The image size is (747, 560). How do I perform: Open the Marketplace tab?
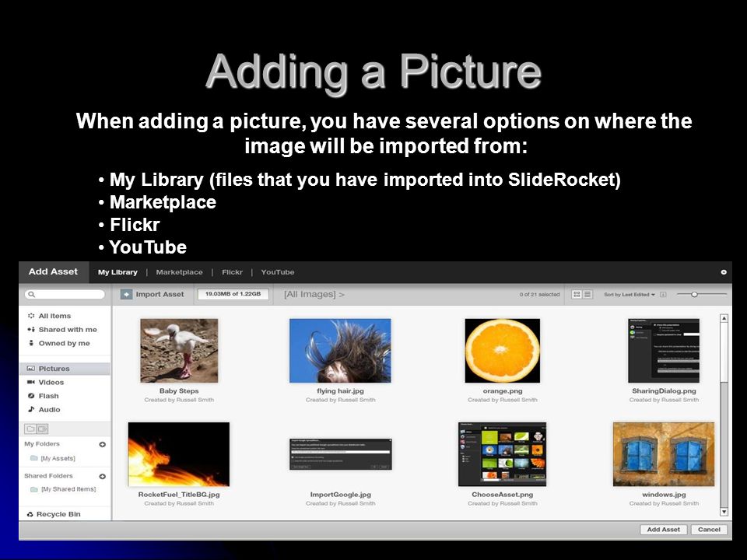click(179, 272)
